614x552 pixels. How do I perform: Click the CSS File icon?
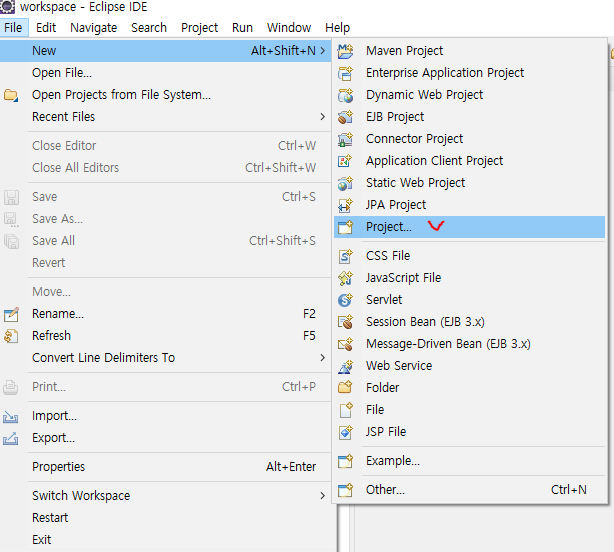(x=345, y=256)
